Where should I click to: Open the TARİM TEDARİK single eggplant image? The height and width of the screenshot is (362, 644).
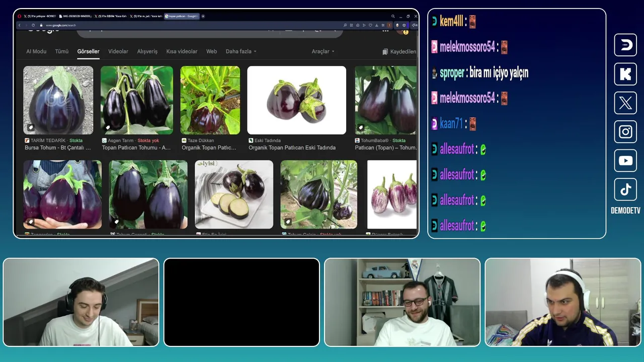tap(58, 100)
